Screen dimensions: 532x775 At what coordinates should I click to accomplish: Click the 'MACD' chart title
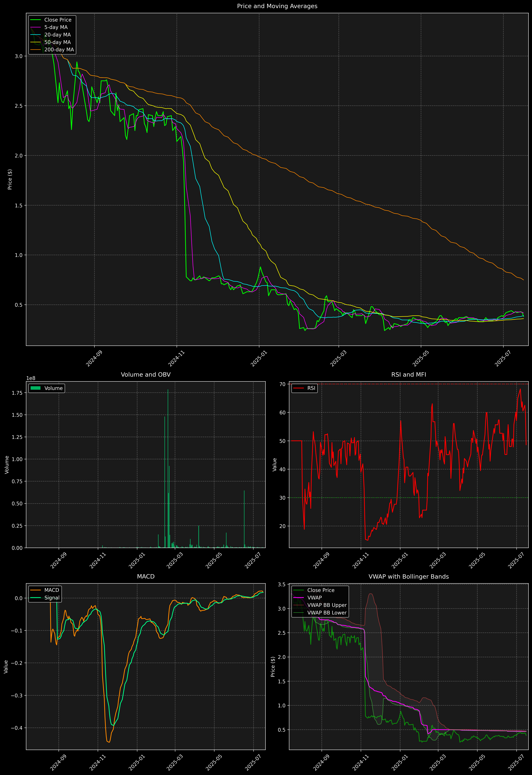pyautogui.click(x=146, y=577)
